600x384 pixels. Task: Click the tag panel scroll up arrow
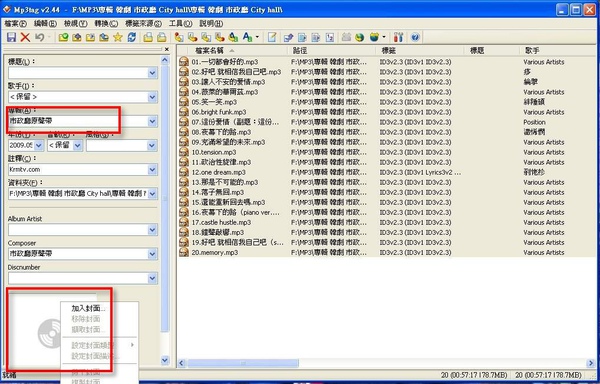coord(165,60)
